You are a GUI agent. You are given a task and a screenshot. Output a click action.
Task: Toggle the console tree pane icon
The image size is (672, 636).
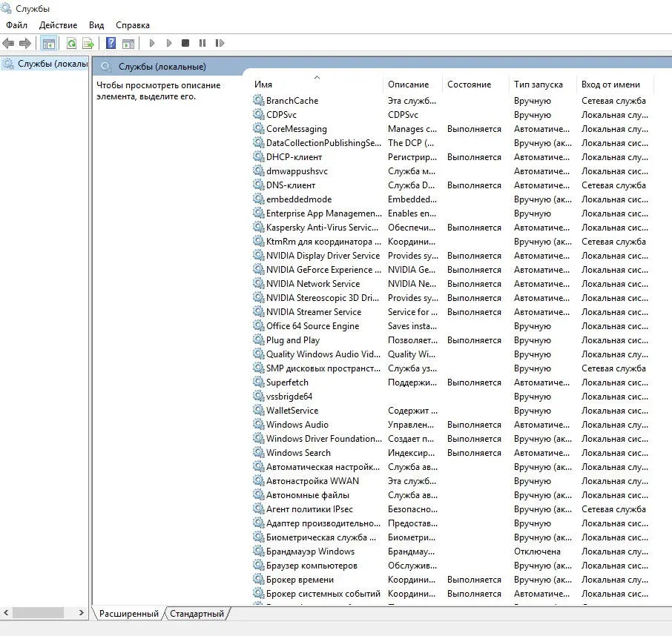tap(48, 43)
